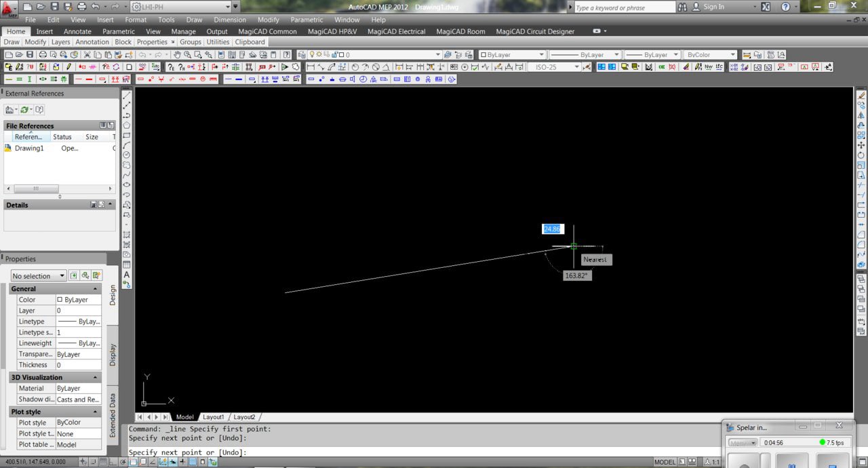Click the Save icon in the quick access toolbar
Viewport: 868px width, 468px height.
click(x=54, y=7)
